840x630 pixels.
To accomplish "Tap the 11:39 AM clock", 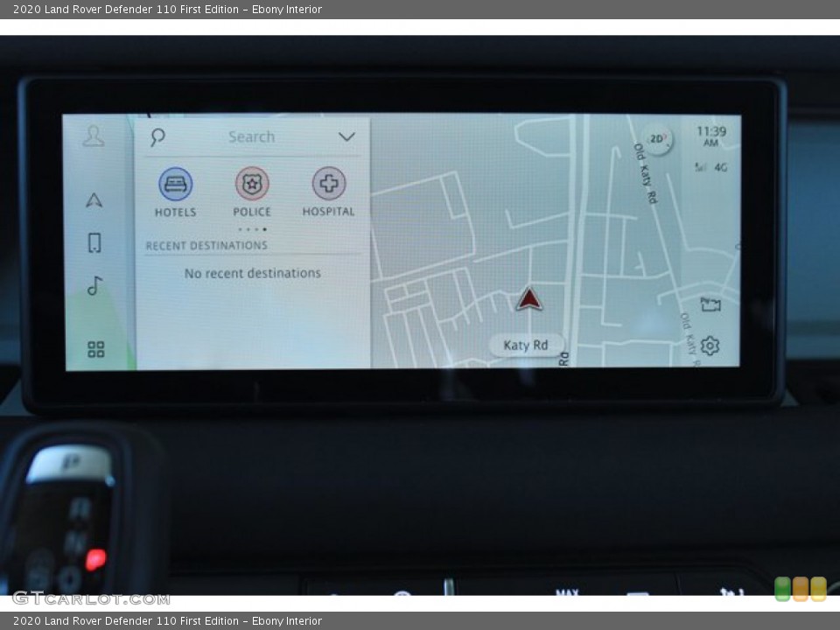I will point(710,136).
